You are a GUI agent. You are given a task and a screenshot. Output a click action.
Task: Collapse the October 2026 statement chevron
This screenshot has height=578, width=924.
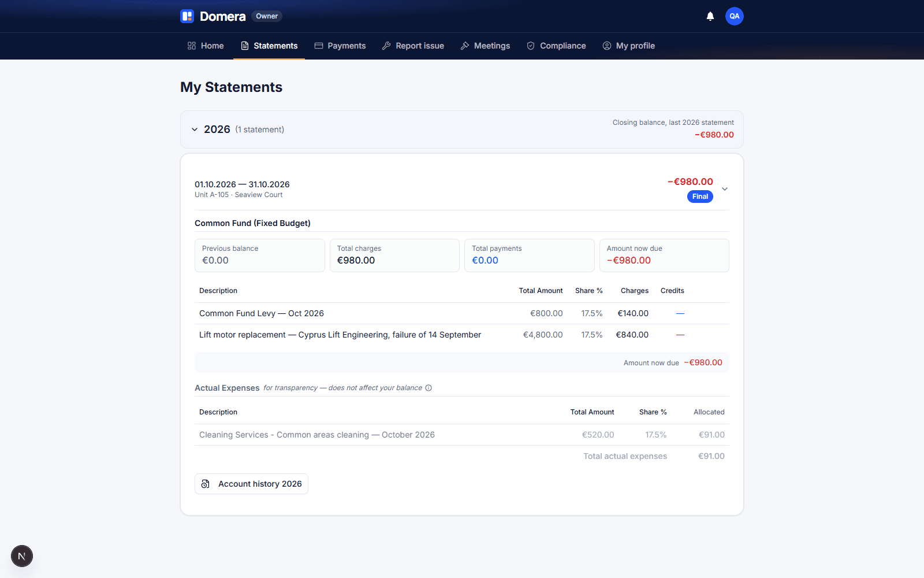pyautogui.click(x=725, y=189)
